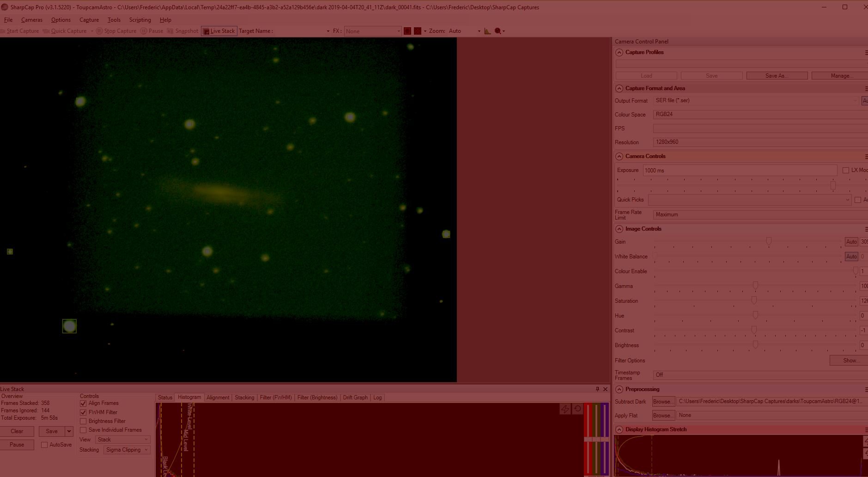Screen dimensions: 868x477
Task: Click the Pause toolbar button
Action: coord(152,31)
